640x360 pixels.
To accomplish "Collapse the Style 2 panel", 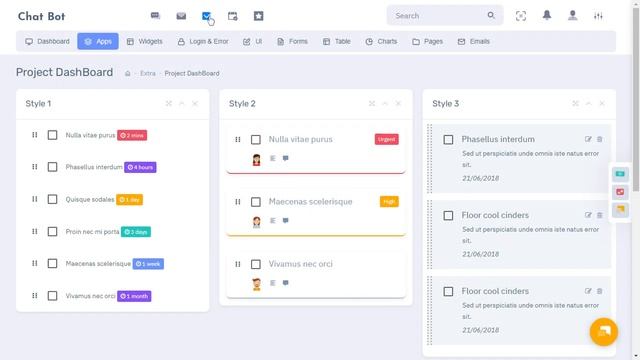I will (385, 104).
